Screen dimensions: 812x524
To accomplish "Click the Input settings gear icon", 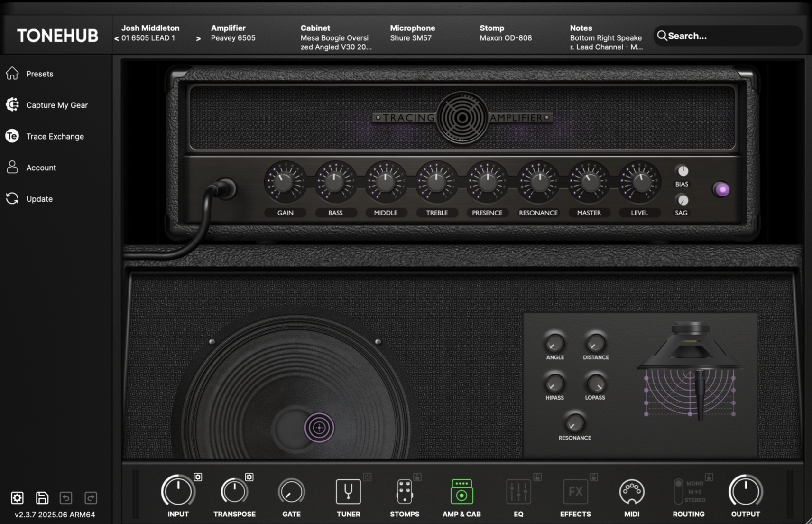I will pyautogui.click(x=198, y=477).
